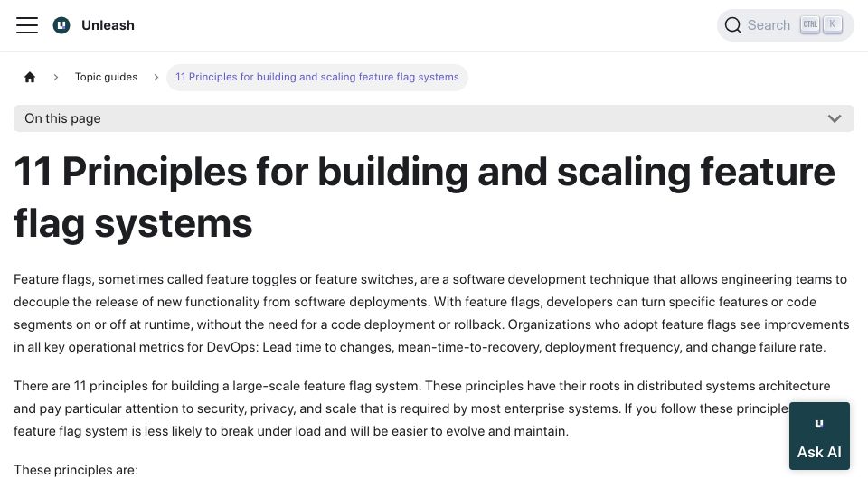The width and height of the screenshot is (868, 488).
Task: Click the K key hint in search
Action: 833,24
